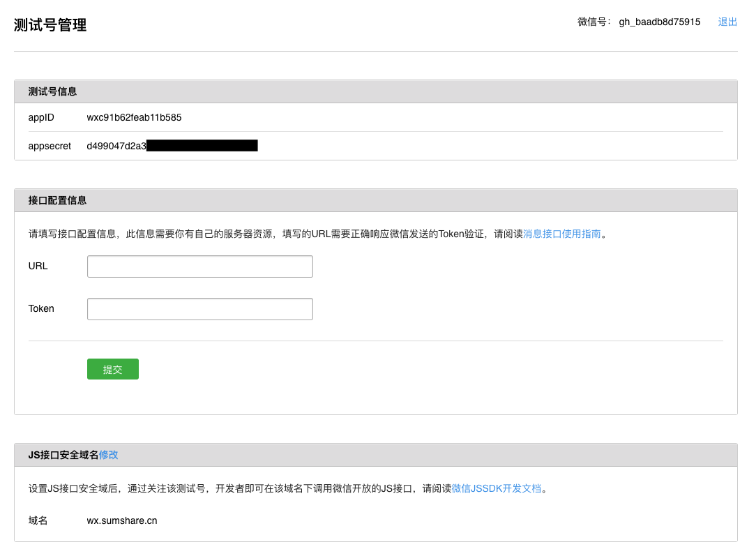
Task: Click the appsecret value starting with d499047d2a3
Action: (x=116, y=146)
